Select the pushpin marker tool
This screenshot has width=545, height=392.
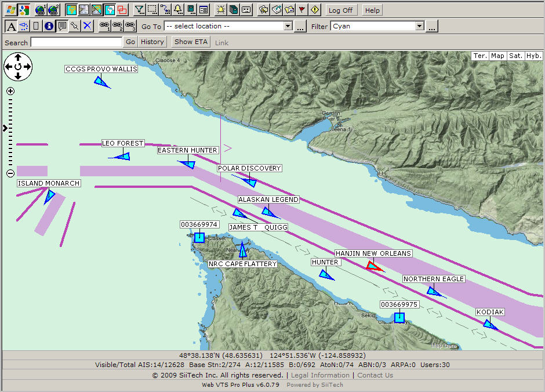[x=75, y=26]
